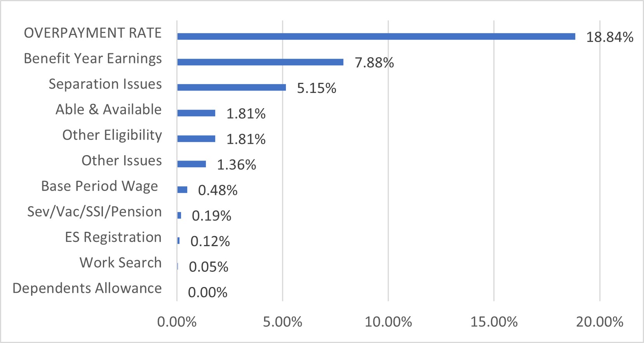Select the 20.00% horizontal axis label
644x343 pixels.
(599, 322)
